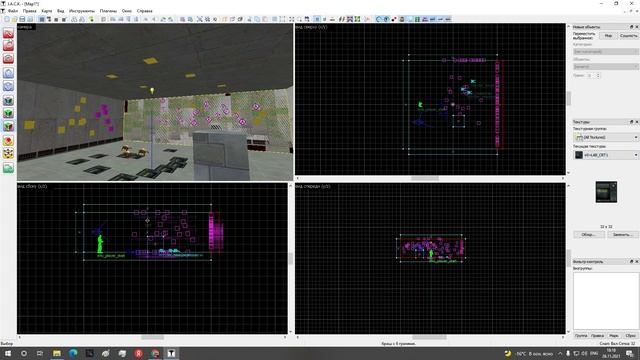Click the faces count spinner arrows
The width and height of the screenshot is (640, 360).
598,76
